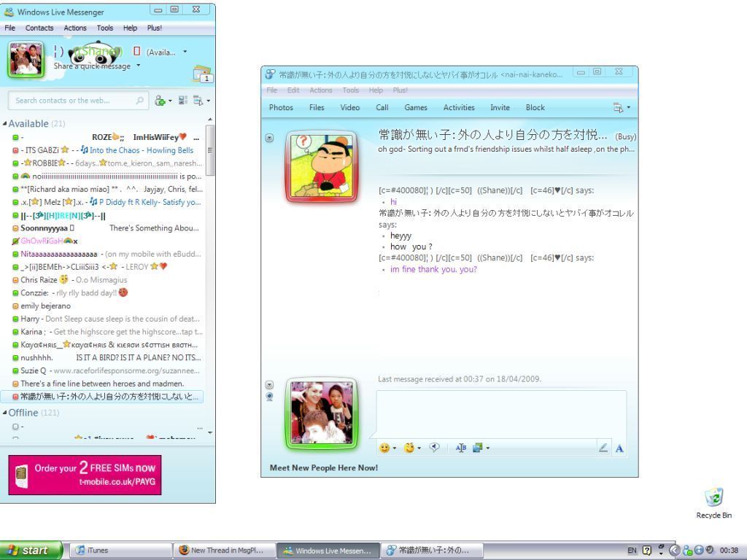Send a nudge to the contact
The width and height of the screenshot is (747, 560).
coord(435,448)
